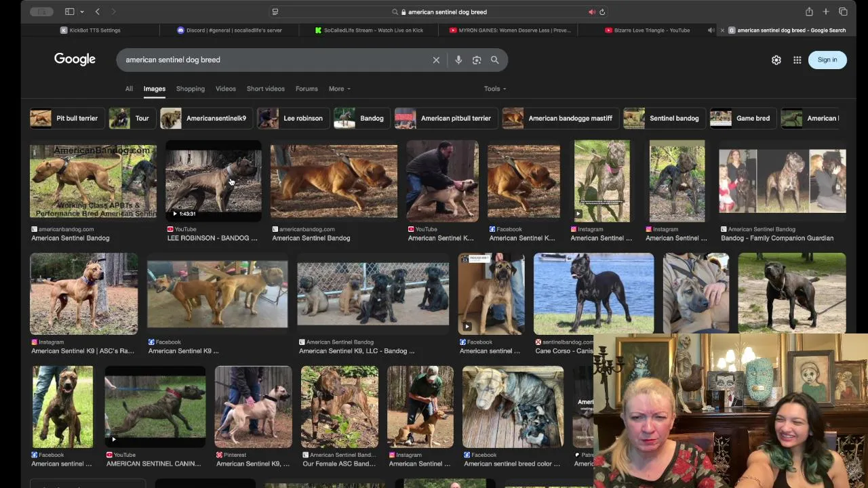Show the tab overview icon
868x488 pixels.
pos(843,12)
